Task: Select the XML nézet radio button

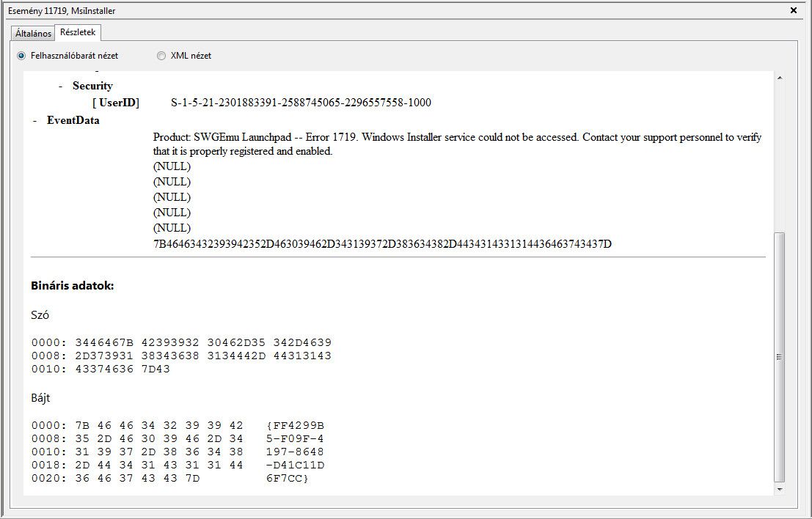Action: 161,56
